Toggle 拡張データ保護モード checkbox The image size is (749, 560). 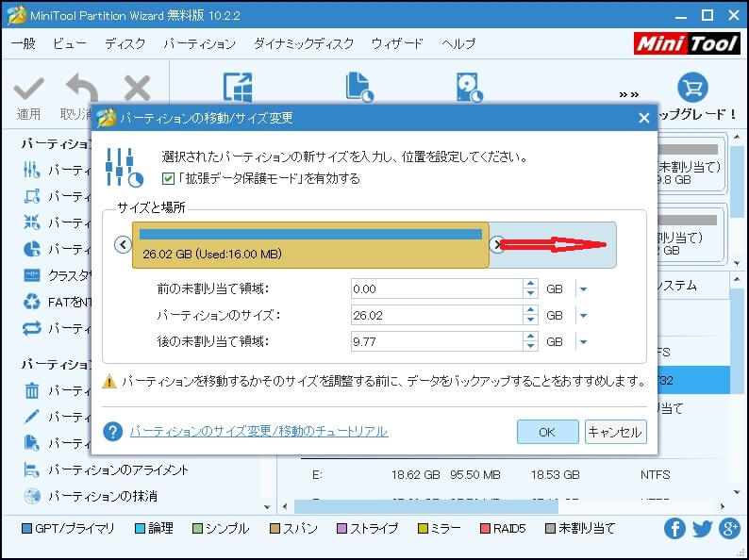tap(168, 178)
